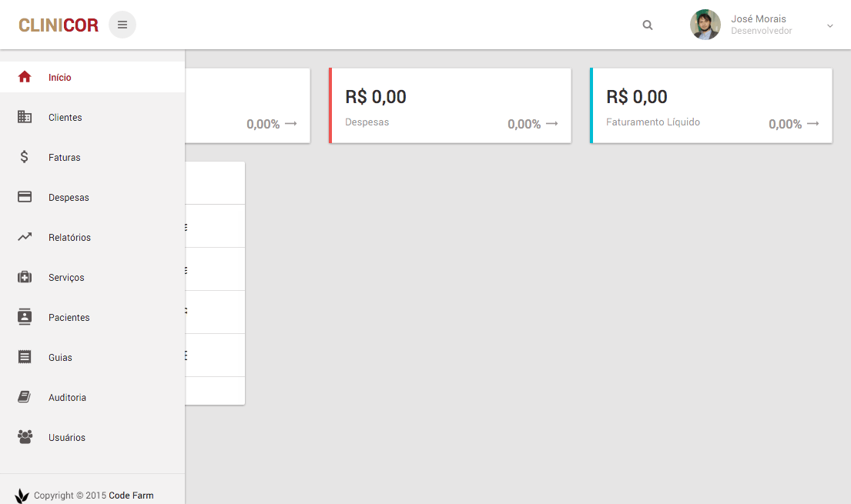Open Despesas credit card icon

point(25,196)
